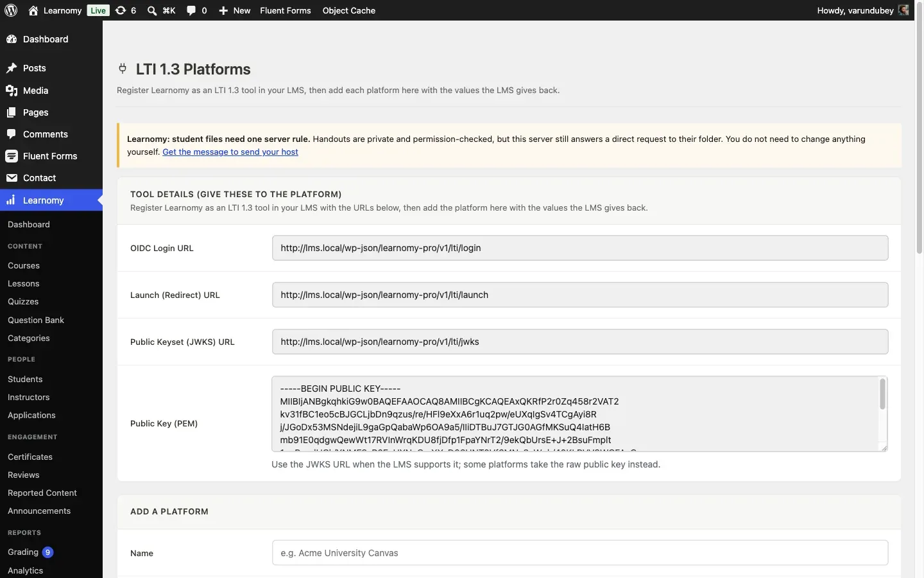Open Applications under People
The width and height of the screenshot is (924, 578).
[31, 415]
